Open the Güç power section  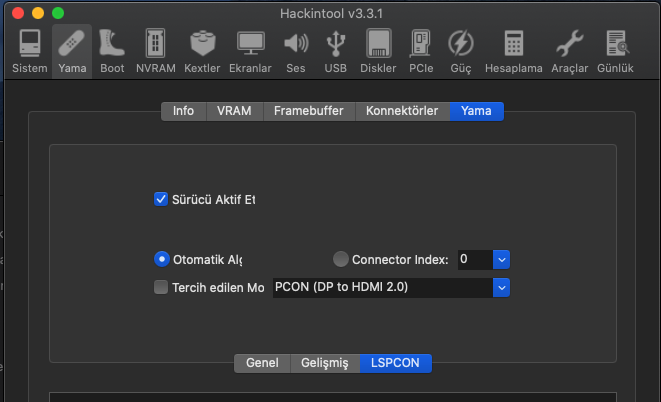[461, 50]
